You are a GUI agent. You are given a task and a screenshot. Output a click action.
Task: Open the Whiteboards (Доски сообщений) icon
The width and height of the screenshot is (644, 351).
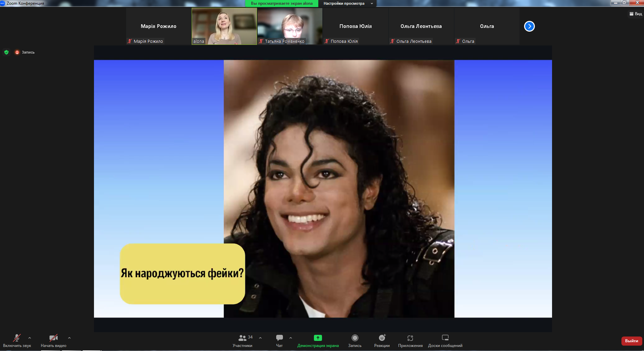coord(445,338)
